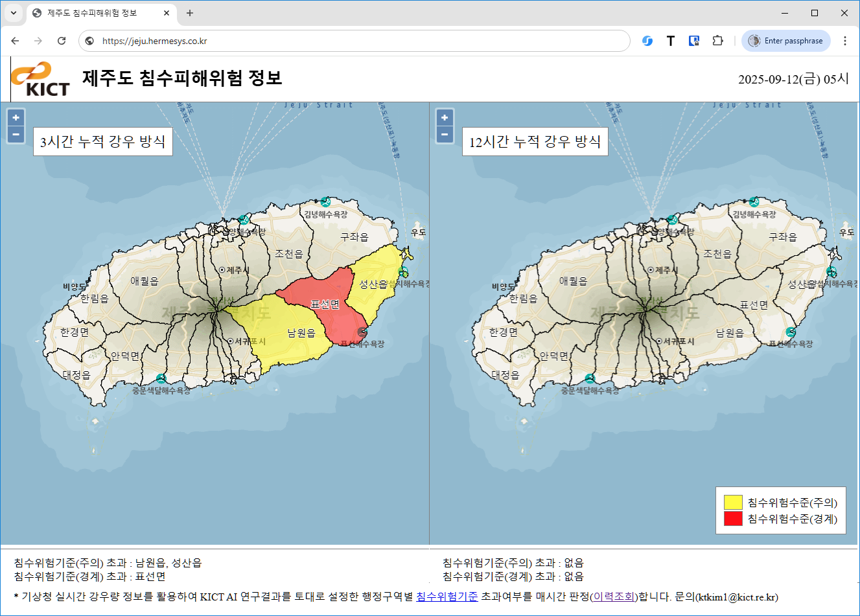
Task: Open a new browser tab
Action: pos(190,13)
